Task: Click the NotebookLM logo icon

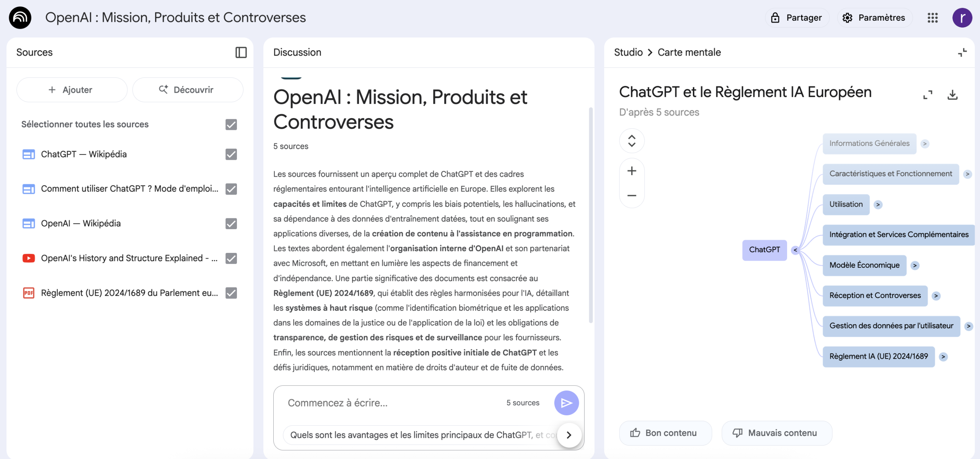Action: [x=20, y=18]
